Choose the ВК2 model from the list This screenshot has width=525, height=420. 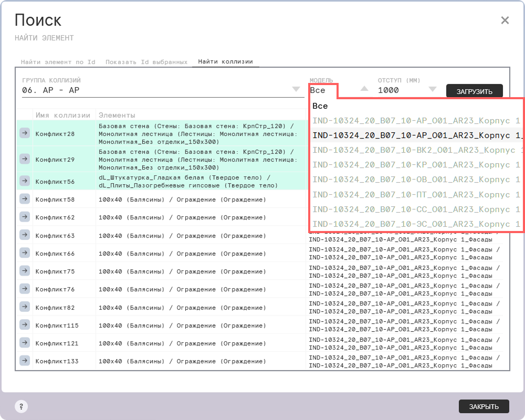tap(416, 150)
